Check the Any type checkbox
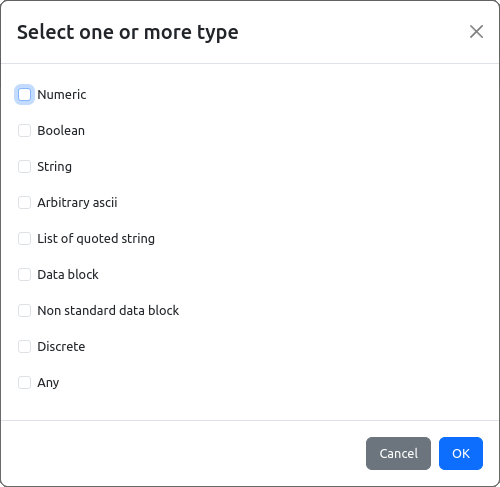This screenshot has width=500, height=487. coord(24,383)
